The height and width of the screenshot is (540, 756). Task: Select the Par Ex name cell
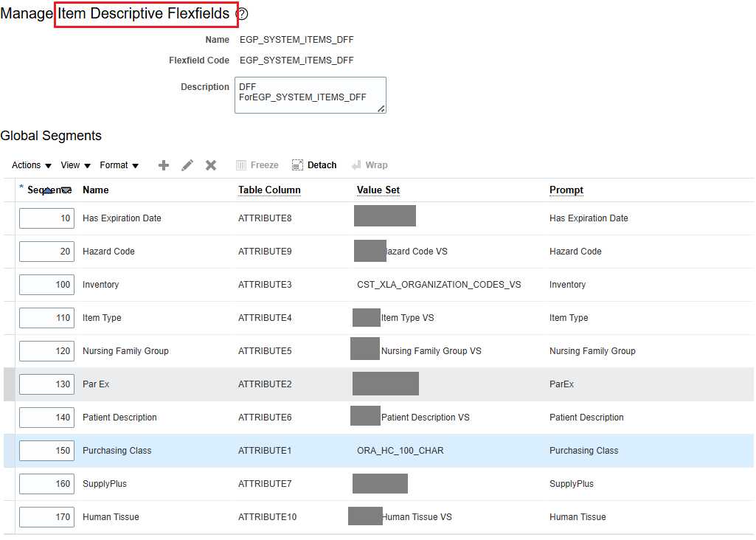click(96, 385)
